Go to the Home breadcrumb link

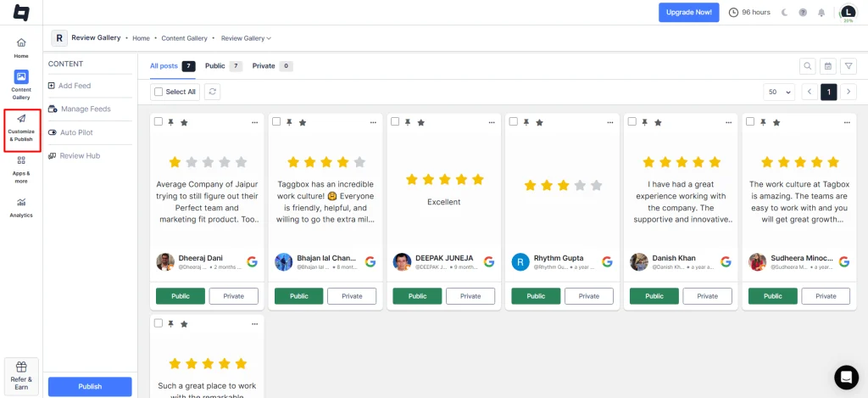click(x=142, y=38)
